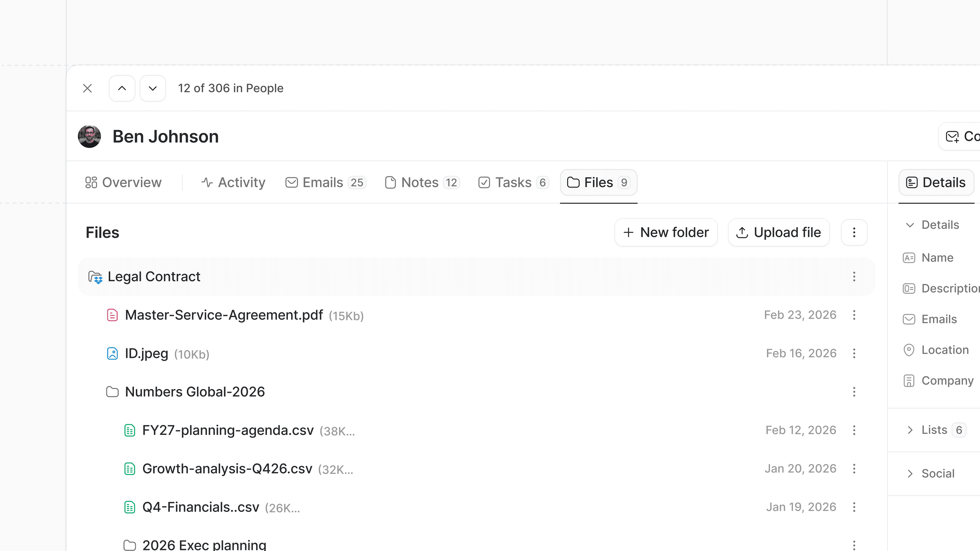
Task: Open the Numbers Global-2026 folder
Action: 195,392
